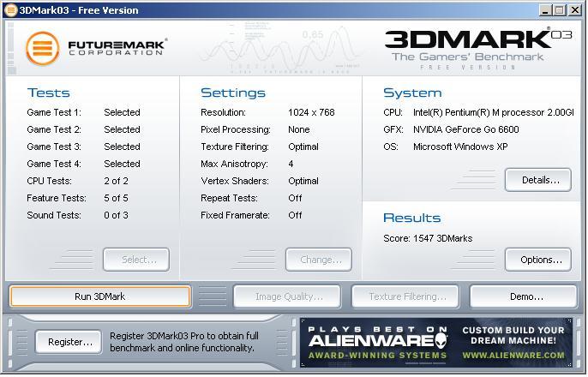Image resolution: width=588 pixels, height=377 pixels.
Task: Click the Microsoft Windows XP text
Action: tap(460, 147)
